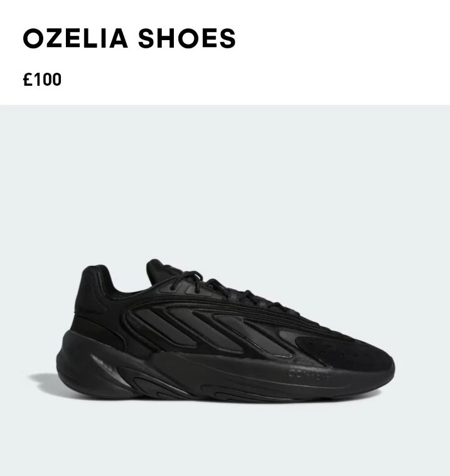450x476 pixels.
Task: Select the word SHOES in the heading
Action: [x=187, y=38]
